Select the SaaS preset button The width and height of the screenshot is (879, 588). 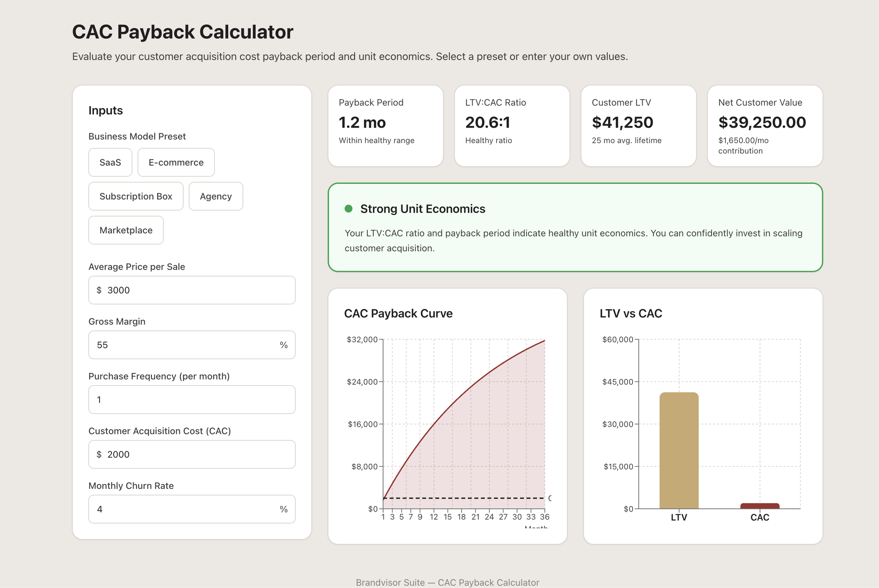[x=110, y=162]
